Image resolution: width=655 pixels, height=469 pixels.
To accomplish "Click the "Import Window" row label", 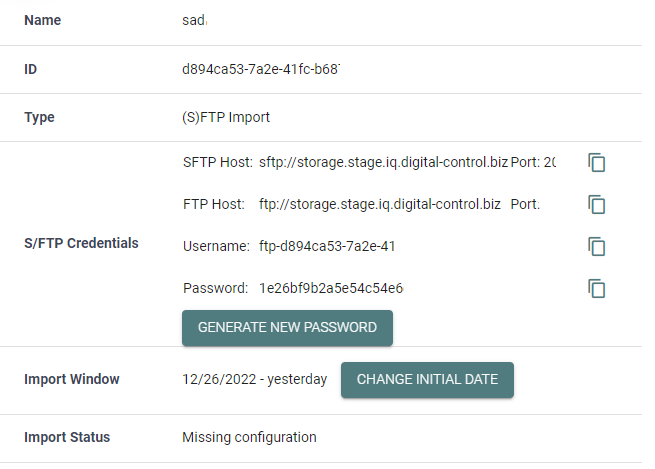I will point(72,380).
